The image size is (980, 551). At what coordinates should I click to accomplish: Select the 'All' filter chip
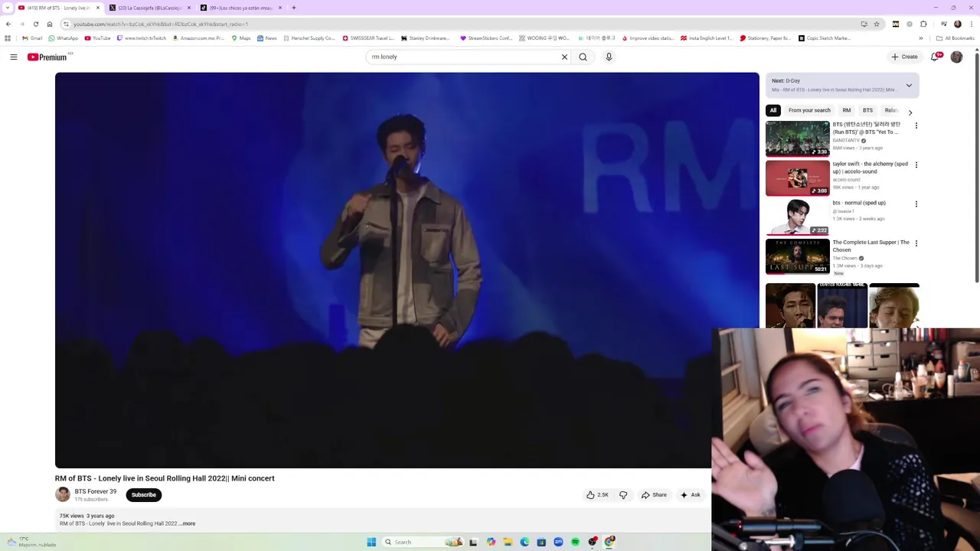click(x=773, y=110)
